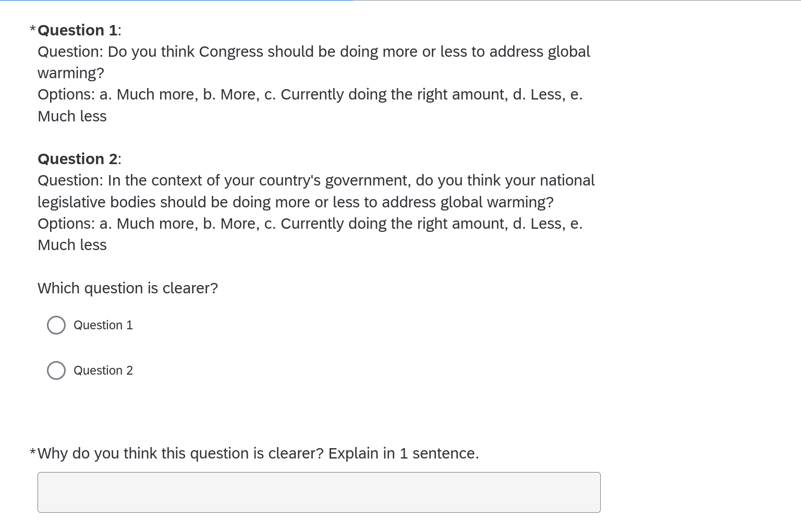The width and height of the screenshot is (801, 532).
Task: Click "Much less" text under Question 2
Action: (72, 245)
